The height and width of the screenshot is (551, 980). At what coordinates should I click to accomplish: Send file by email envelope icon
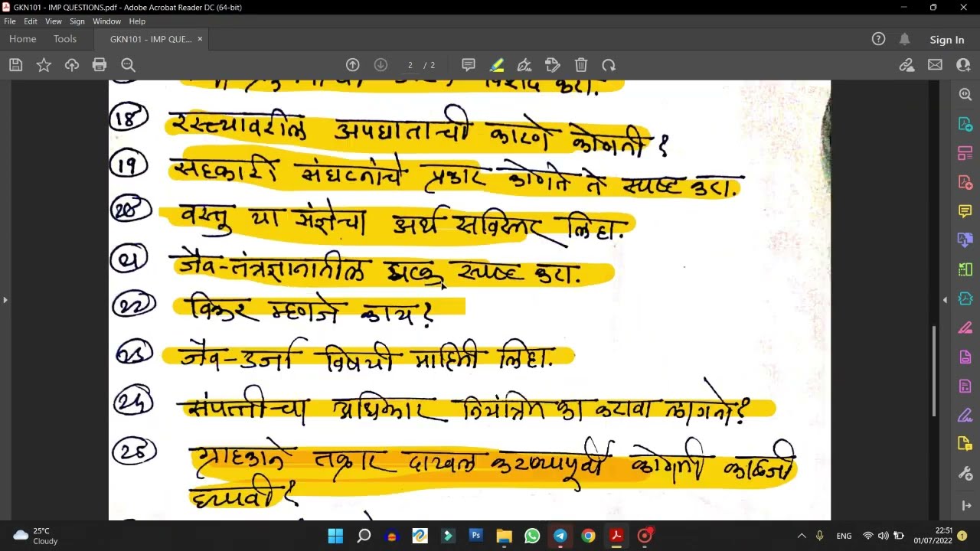point(935,65)
